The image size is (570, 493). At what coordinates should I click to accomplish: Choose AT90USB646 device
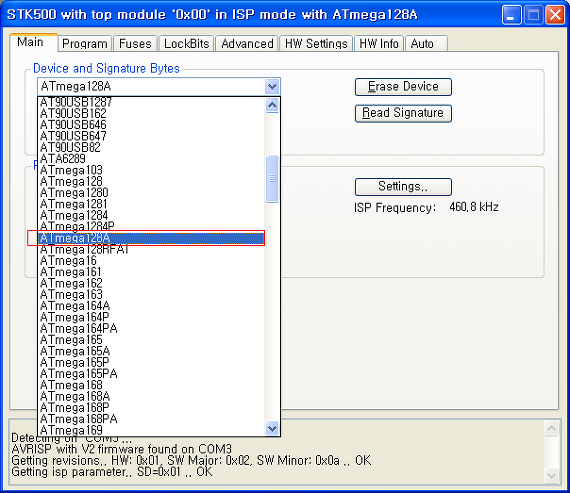151,125
